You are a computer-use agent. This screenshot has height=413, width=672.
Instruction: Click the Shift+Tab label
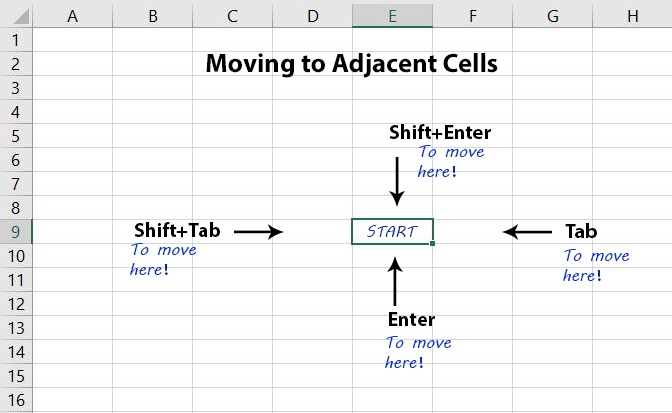[177, 230]
